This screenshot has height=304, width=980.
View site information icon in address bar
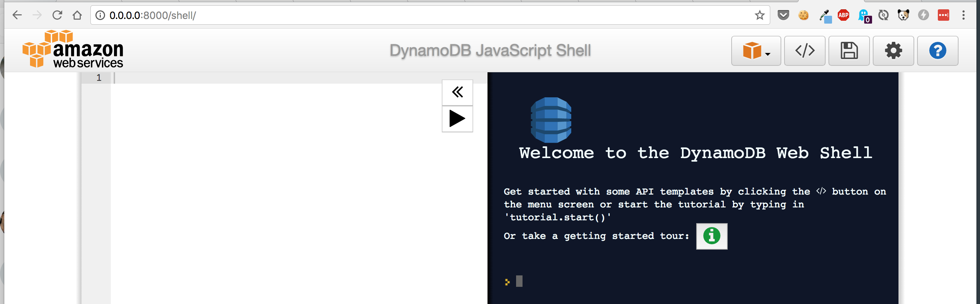[100, 15]
